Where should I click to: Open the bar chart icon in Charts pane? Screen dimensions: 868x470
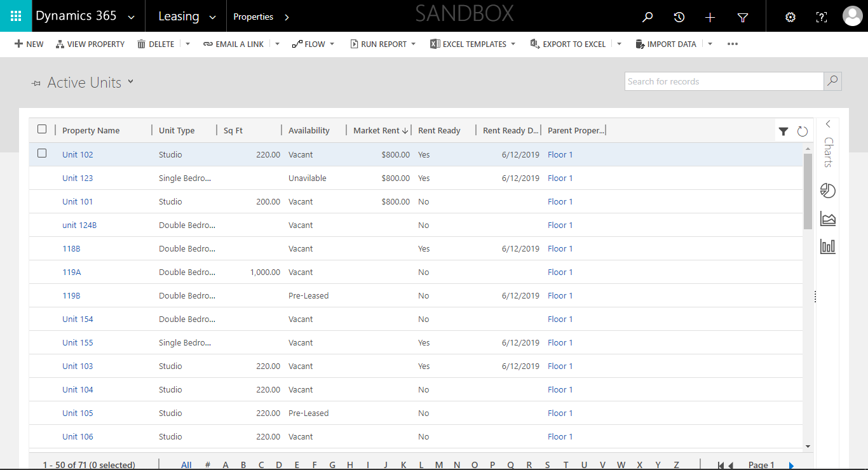point(828,246)
